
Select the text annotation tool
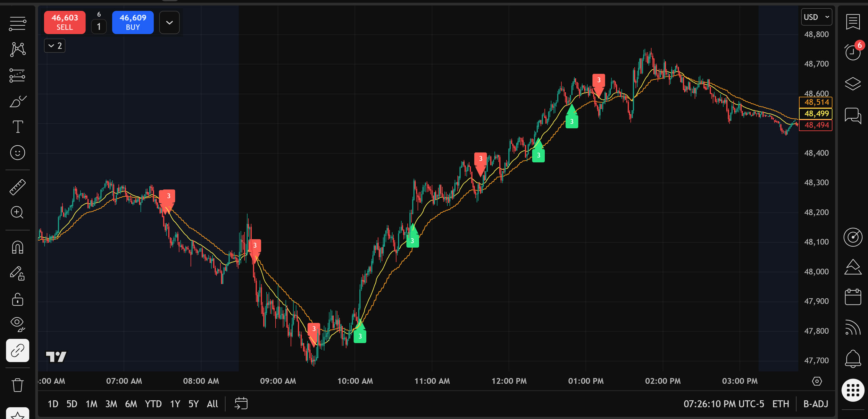(17, 127)
